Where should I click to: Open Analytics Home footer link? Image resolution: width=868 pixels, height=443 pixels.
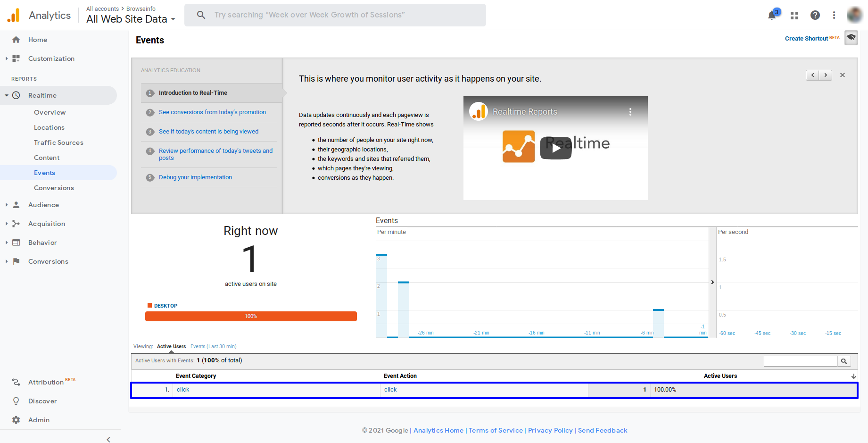(x=438, y=430)
